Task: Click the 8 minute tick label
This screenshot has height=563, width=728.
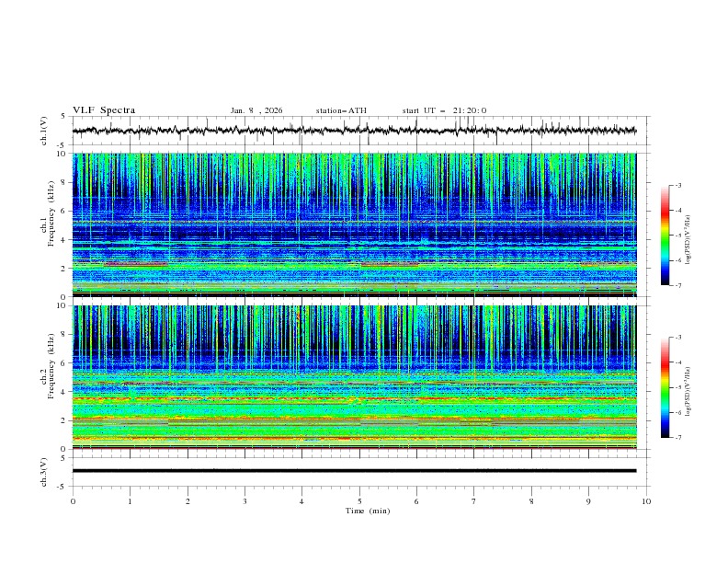Action: 531,501
